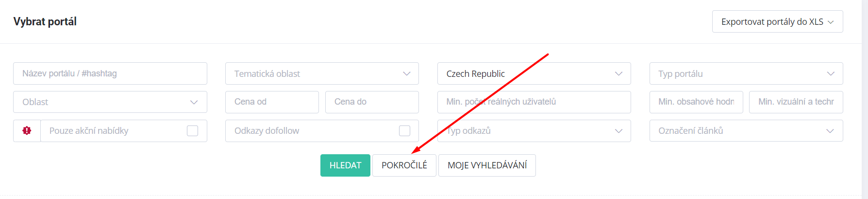Screen dimensions: 868x199
Task: Open POKROČILÉ advanced search options
Action: tap(404, 165)
